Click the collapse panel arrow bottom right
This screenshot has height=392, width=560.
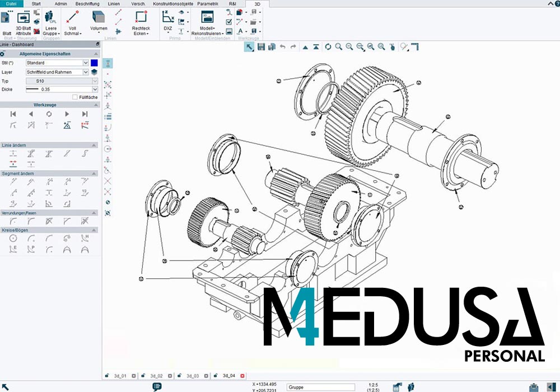click(551, 387)
